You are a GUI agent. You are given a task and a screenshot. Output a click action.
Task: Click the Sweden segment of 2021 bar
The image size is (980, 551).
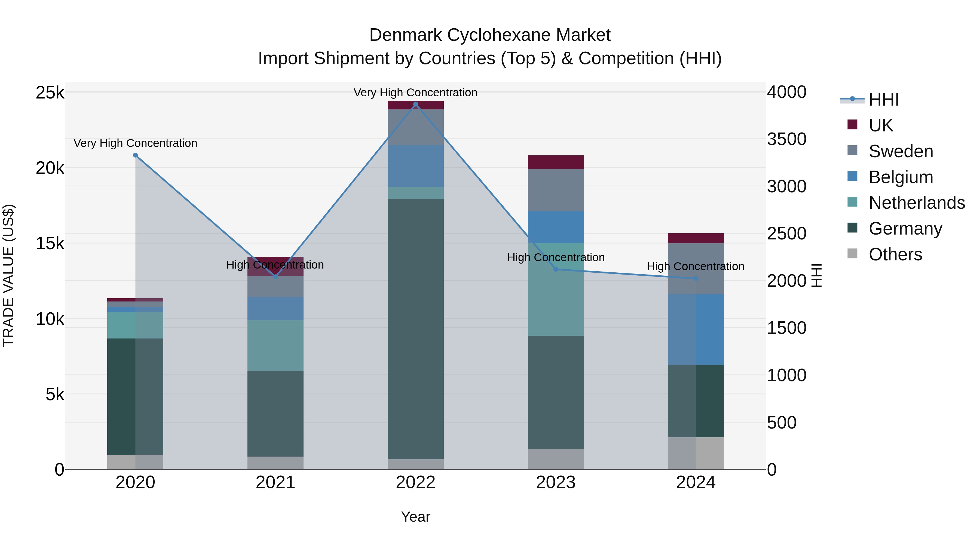(x=275, y=286)
